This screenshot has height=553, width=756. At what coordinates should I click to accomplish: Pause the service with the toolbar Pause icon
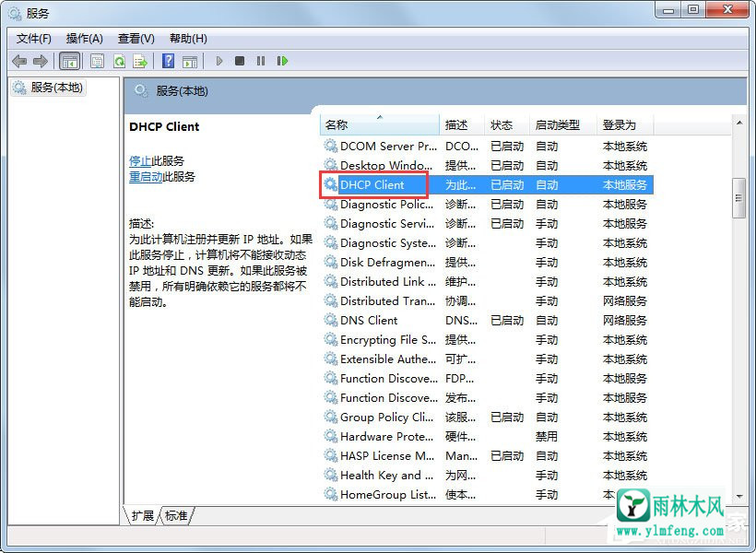click(261, 61)
